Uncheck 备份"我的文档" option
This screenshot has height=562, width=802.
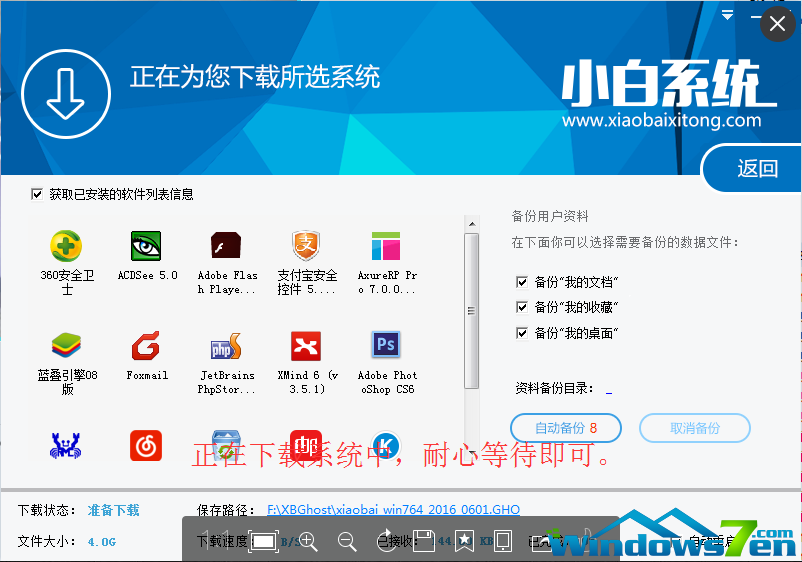522,282
